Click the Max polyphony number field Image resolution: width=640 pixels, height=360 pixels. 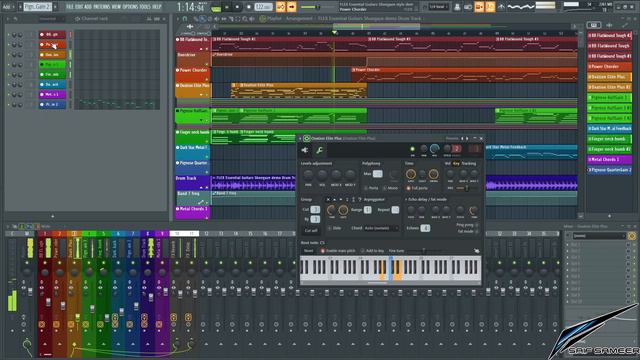click(378, 174)
